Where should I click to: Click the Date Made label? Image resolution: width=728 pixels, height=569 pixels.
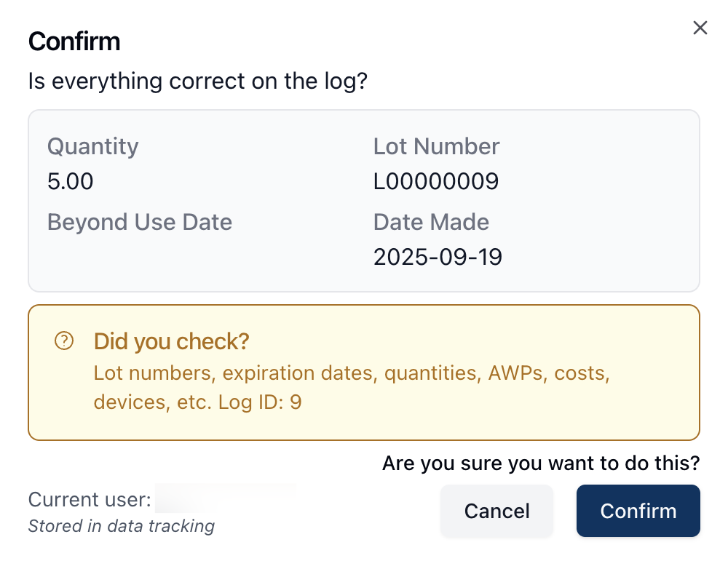431,222
